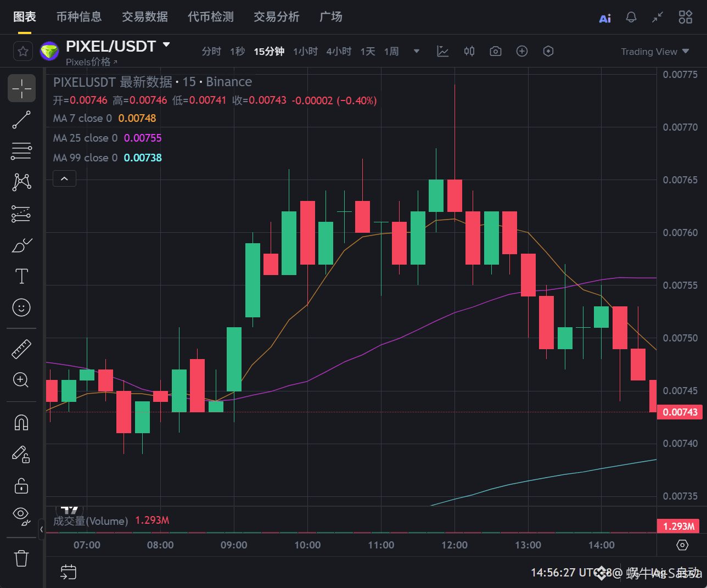The image size is (707, 588).
Task: Click the add plus circle icon
Action: pos(522,52)
